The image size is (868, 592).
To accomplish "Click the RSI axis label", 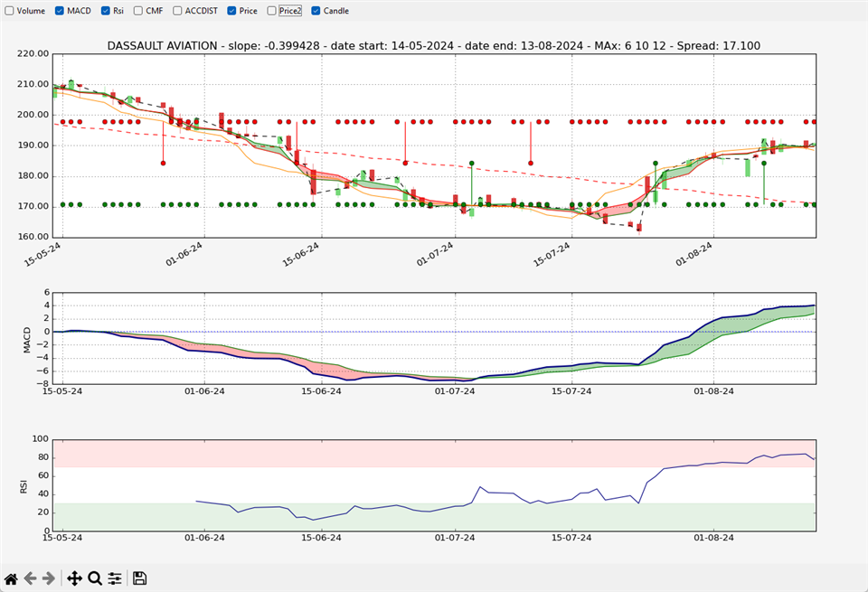I will 24,487.
